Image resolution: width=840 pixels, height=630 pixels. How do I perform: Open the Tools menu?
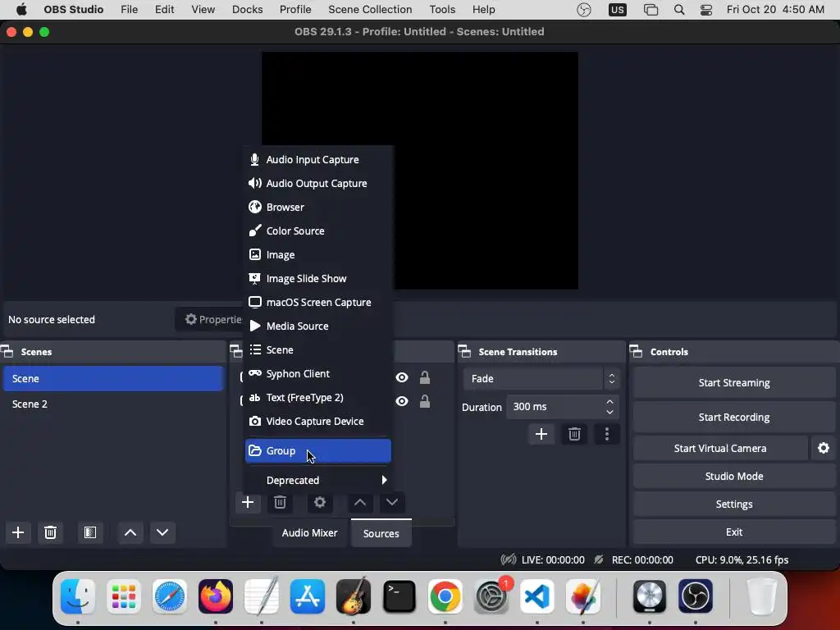click(442, 10)
